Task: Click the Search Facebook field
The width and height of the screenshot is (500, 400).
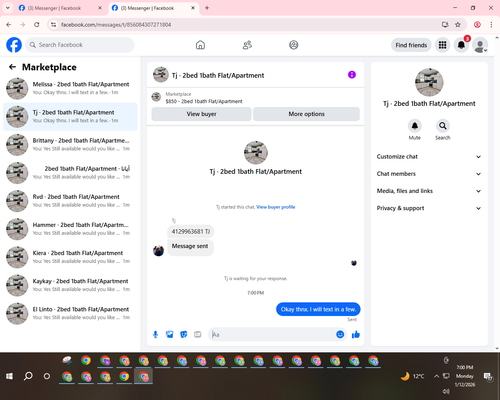Action: click(x=80, y=45)
